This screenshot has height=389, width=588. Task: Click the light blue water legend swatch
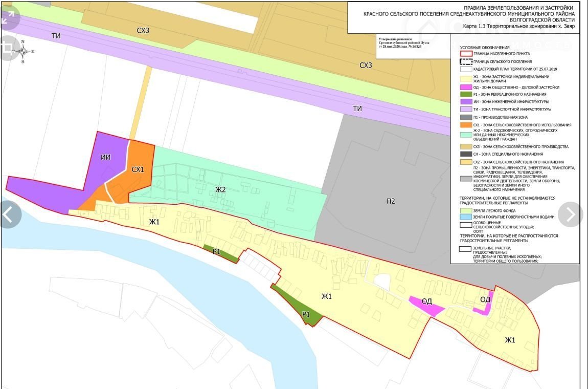coord(465,217)
